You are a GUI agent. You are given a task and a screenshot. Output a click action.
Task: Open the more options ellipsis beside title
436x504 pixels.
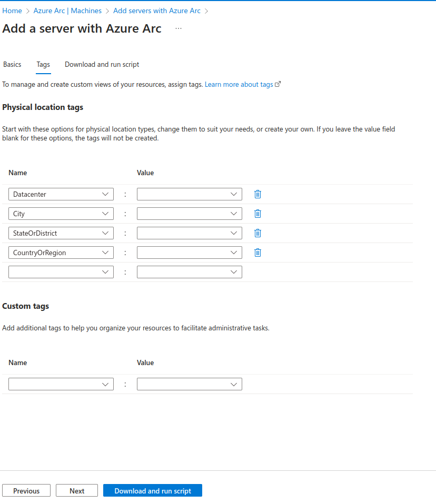coord(179,28)
